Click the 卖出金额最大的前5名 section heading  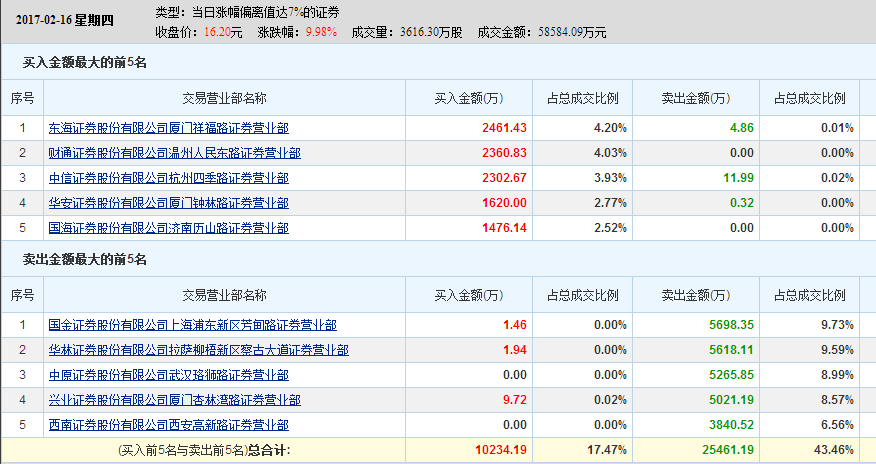[84, 260]
